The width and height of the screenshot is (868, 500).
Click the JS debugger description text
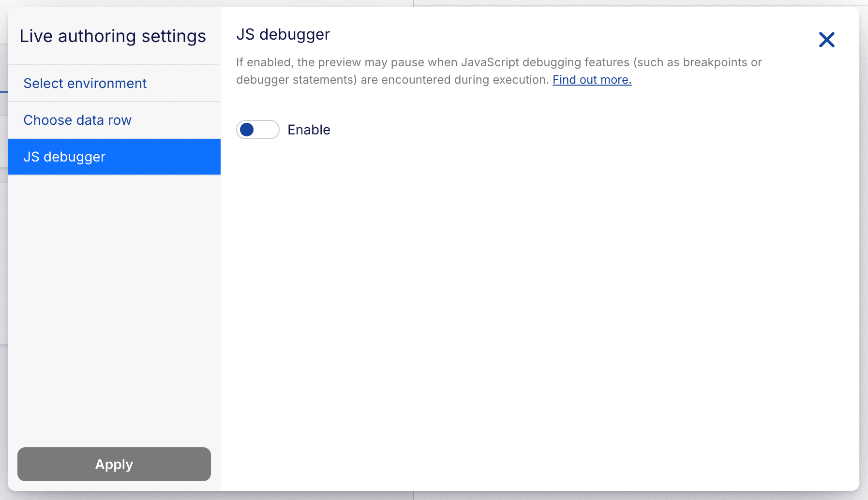pos(498,71)
